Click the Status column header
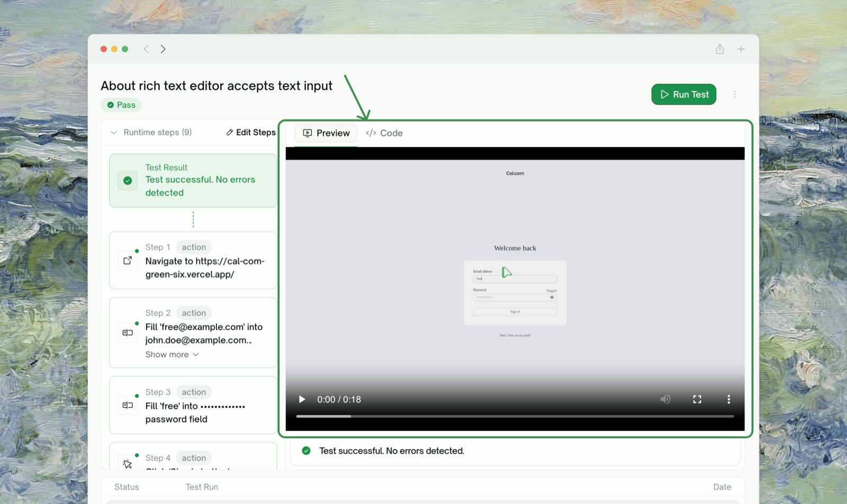 [x=127, y=487]
